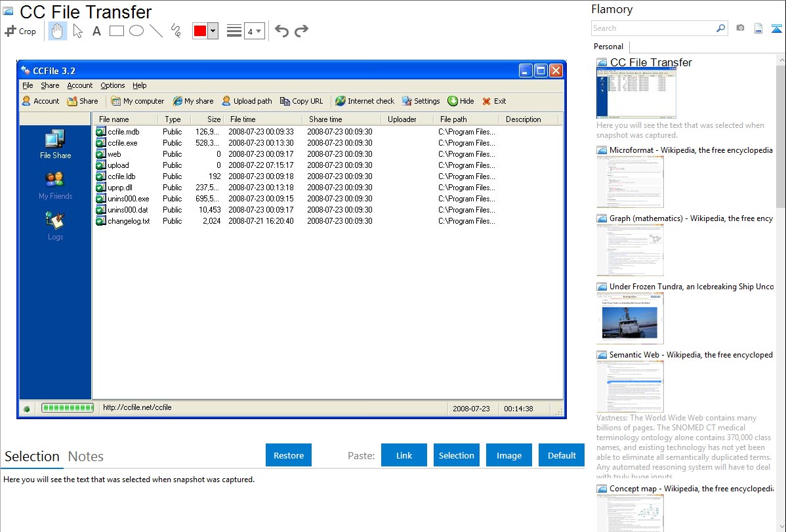Click the green status indicator icon
Viewport: 786px width, 532px height.
pyautogui.click(x=27, y=409)
